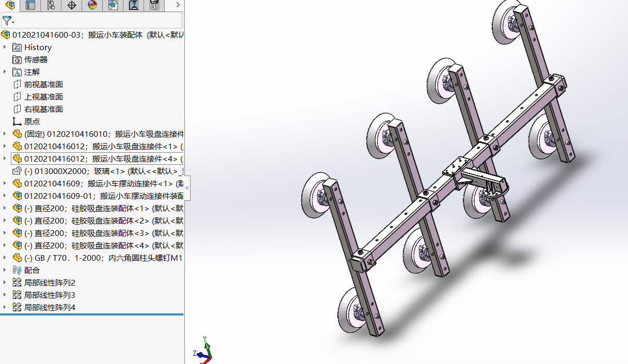The width and height of the screenshot is (628, 364).
Task: Expand the GB/T70.1-2000 内六角圆柱头螺钉 node
Action: coord(5,258)
